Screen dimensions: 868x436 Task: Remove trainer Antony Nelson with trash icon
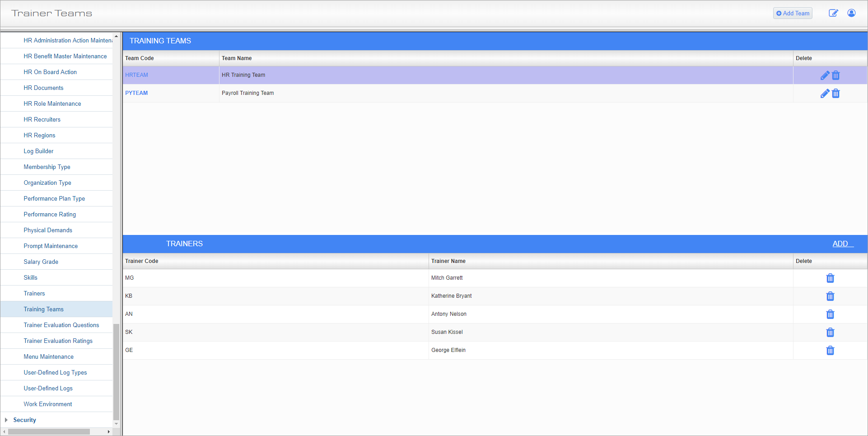pos(830,314)
